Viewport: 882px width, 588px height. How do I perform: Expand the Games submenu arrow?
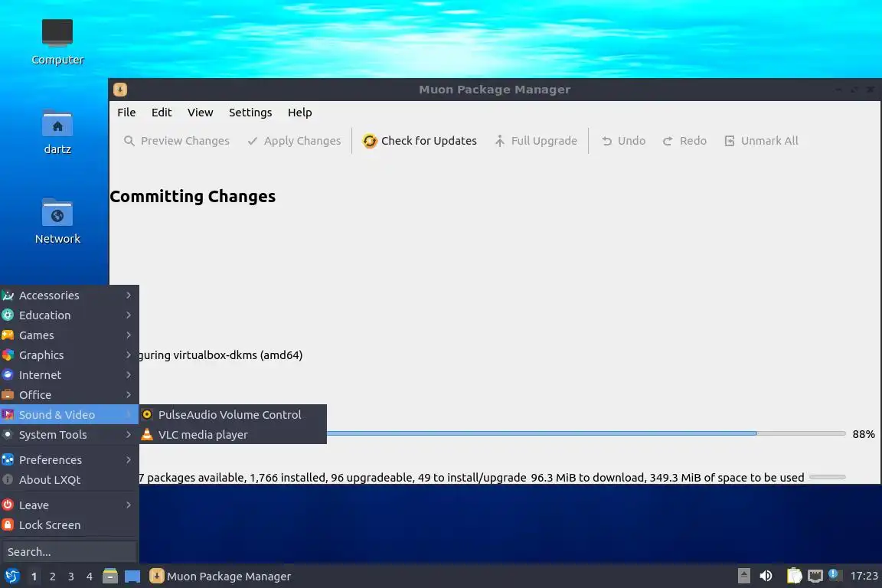click(129, 335)
